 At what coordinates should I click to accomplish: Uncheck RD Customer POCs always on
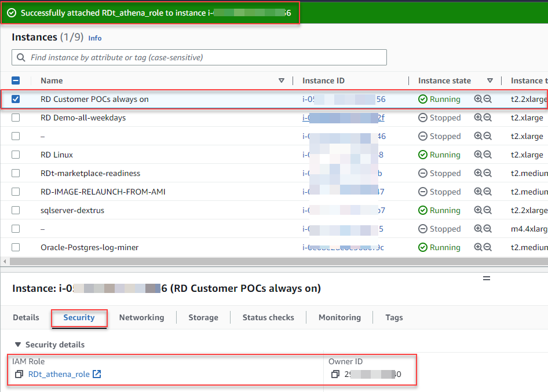16,99
